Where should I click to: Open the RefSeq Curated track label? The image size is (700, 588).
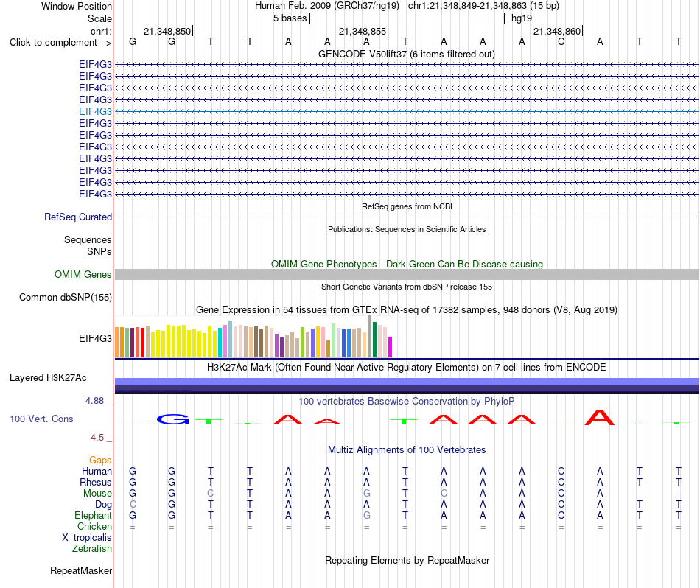[x=77, y=217]
